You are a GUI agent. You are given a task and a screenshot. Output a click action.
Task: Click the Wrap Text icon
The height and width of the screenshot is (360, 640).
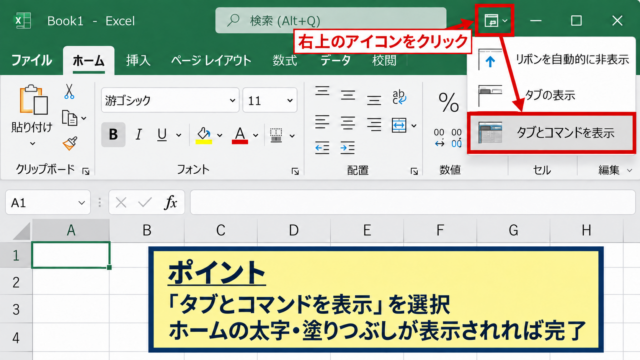pyautogui.click(x=399, y=97)
